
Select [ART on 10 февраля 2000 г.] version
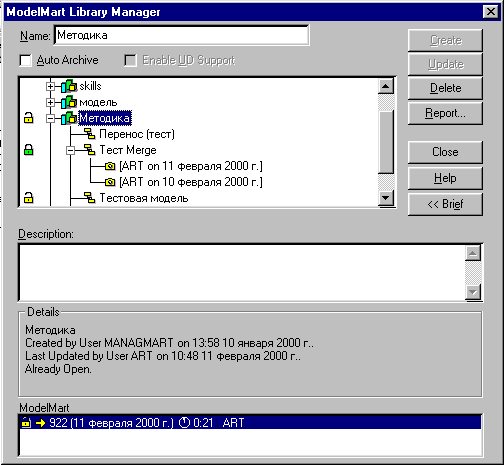click(191, 182)
